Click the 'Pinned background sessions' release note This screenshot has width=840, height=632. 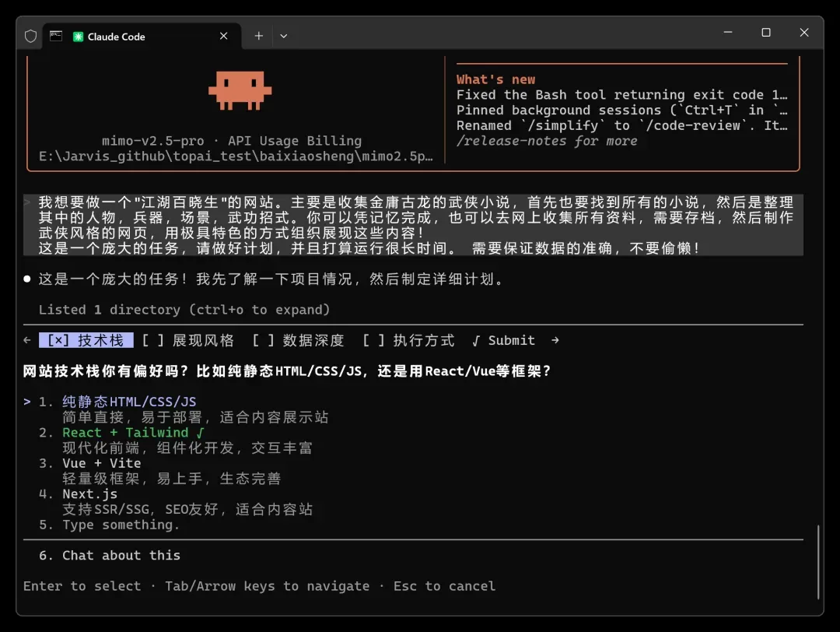coord(622,111)
